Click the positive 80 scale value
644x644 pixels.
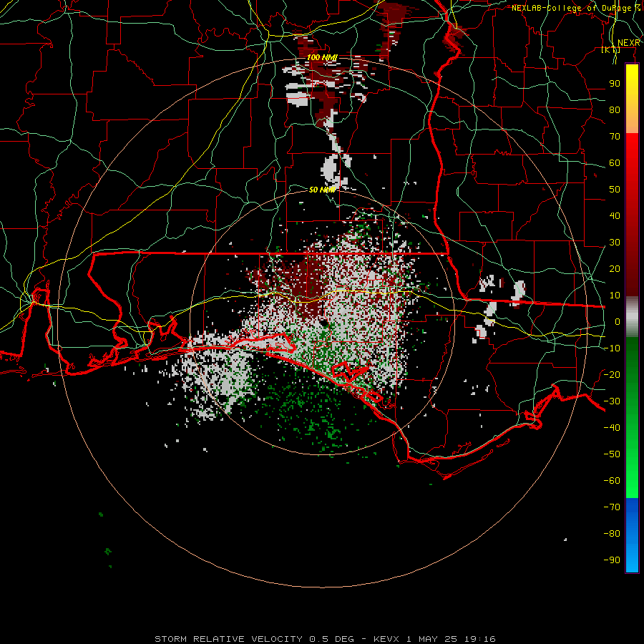coord(615,109)
